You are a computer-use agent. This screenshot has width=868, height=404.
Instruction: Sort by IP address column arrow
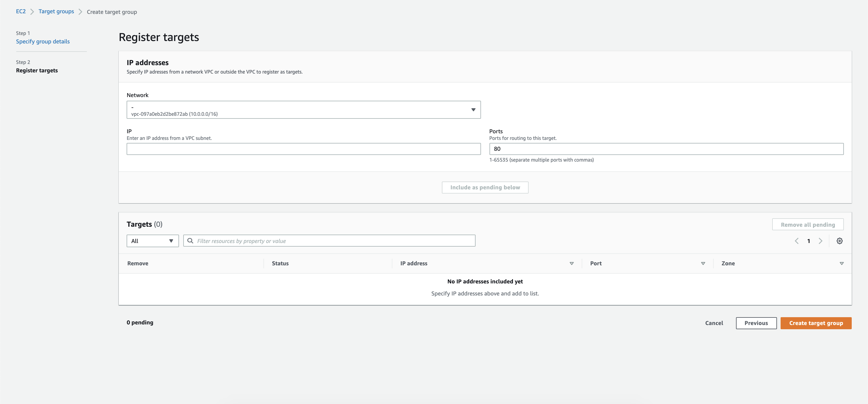point(571,264)
